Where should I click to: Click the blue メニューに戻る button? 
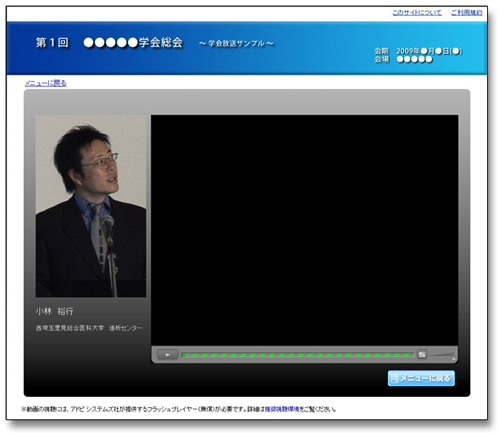[421, 378]
